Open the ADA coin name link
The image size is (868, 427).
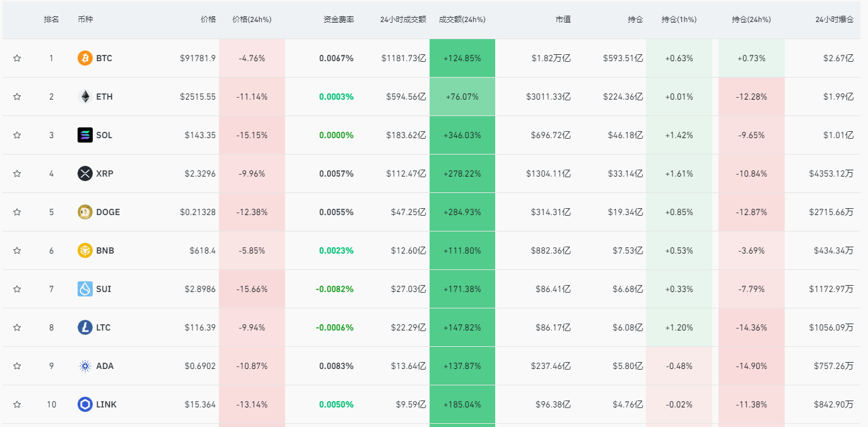105,366
